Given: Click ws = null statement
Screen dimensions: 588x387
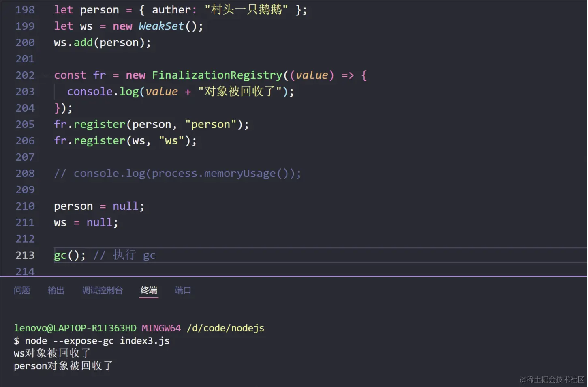Looking at the screenshot, I should [86, 223].
